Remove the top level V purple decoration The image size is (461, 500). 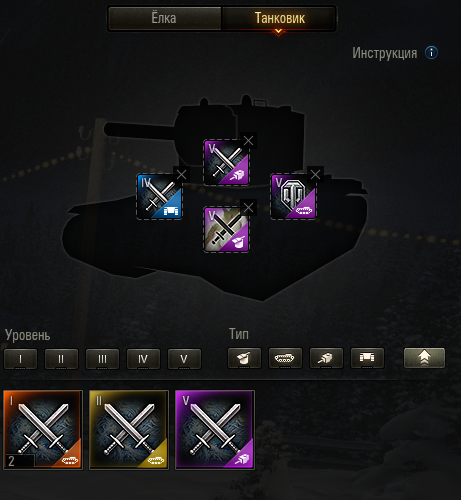pos(249,141)
